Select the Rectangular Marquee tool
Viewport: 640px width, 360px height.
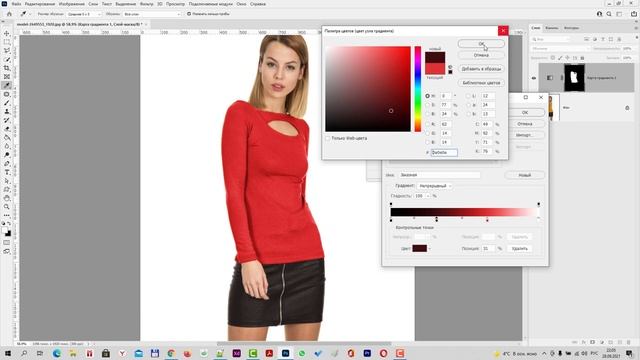[x=7, y=42]
